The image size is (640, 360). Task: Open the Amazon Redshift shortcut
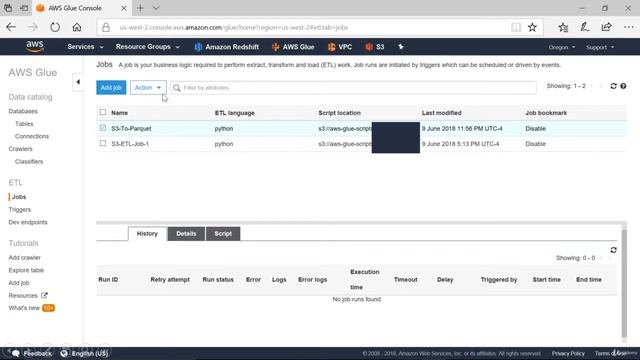click(x=227, y=47)
